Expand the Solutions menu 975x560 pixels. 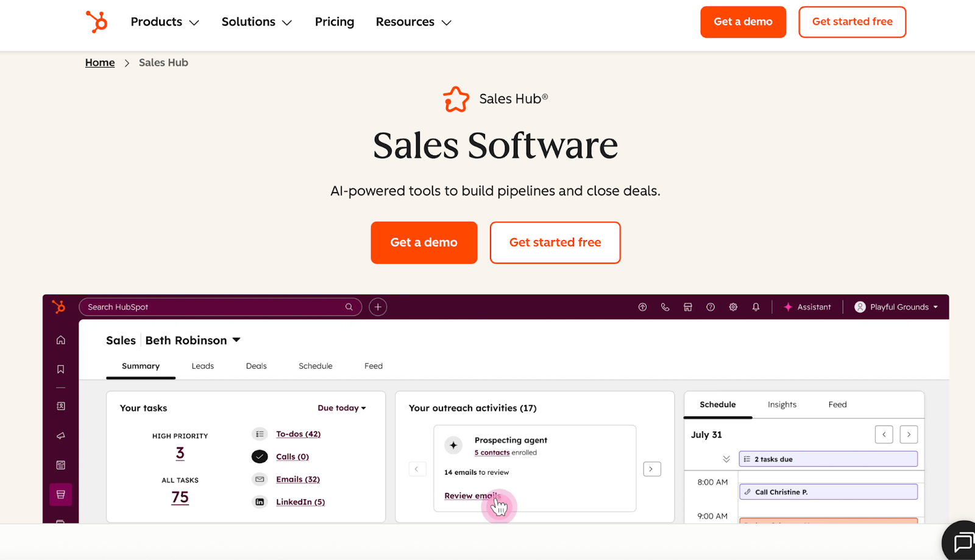[257, 22]
